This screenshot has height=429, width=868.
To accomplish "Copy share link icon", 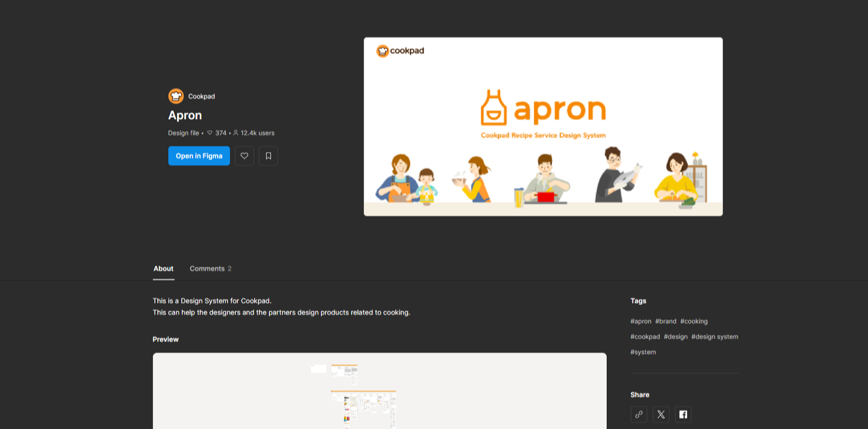I will 639,414.
